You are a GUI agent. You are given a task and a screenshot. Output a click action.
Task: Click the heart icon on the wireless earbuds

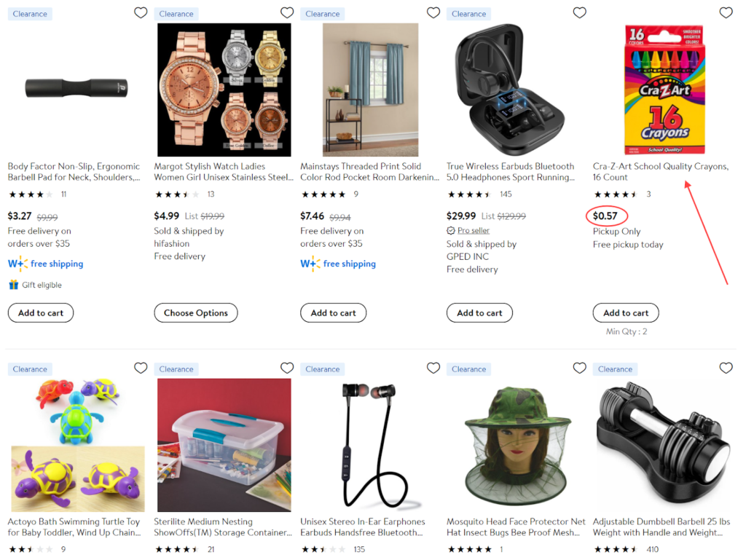(579, 12)
